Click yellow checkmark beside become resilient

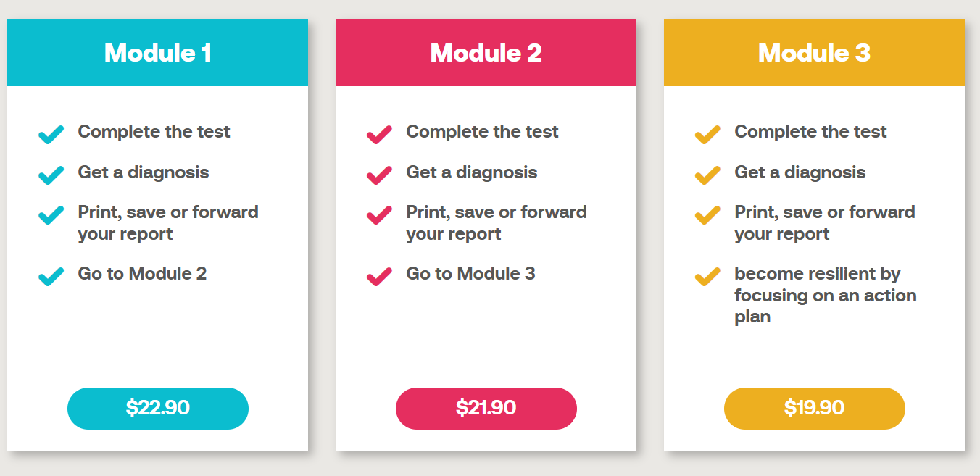point(707,276)
